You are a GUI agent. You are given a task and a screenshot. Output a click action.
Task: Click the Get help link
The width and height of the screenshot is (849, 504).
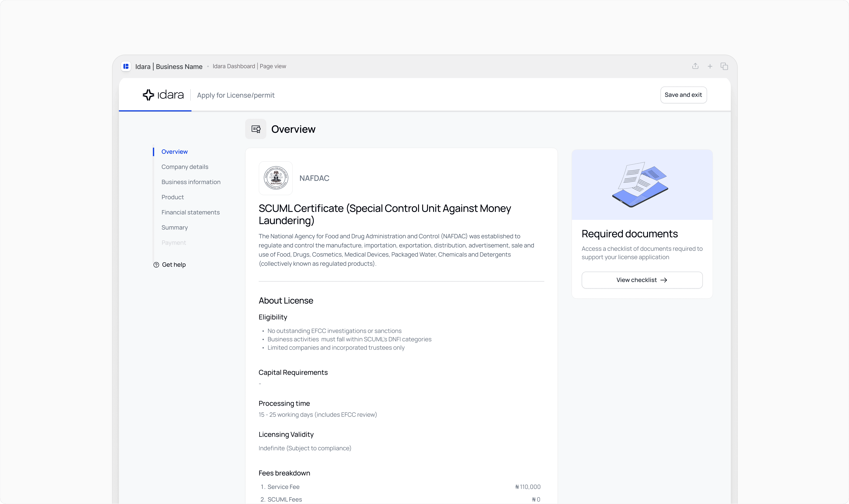point(174,265)
